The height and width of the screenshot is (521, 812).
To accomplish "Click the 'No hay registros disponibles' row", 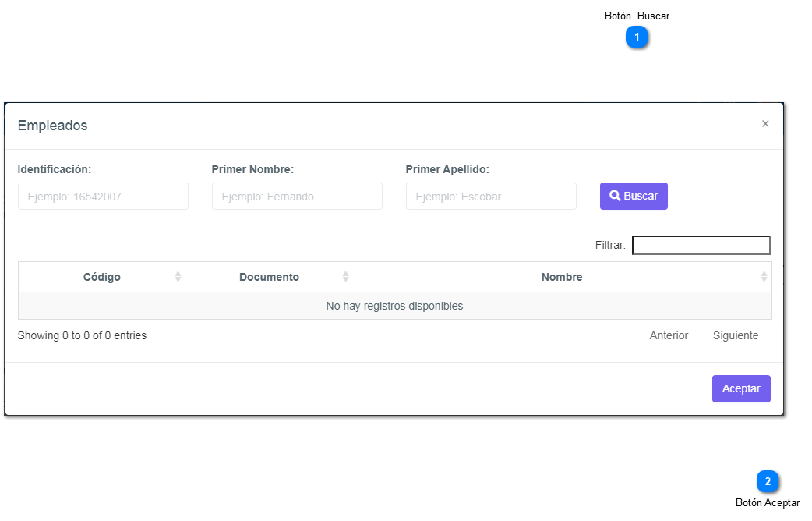I will [394, 306].
